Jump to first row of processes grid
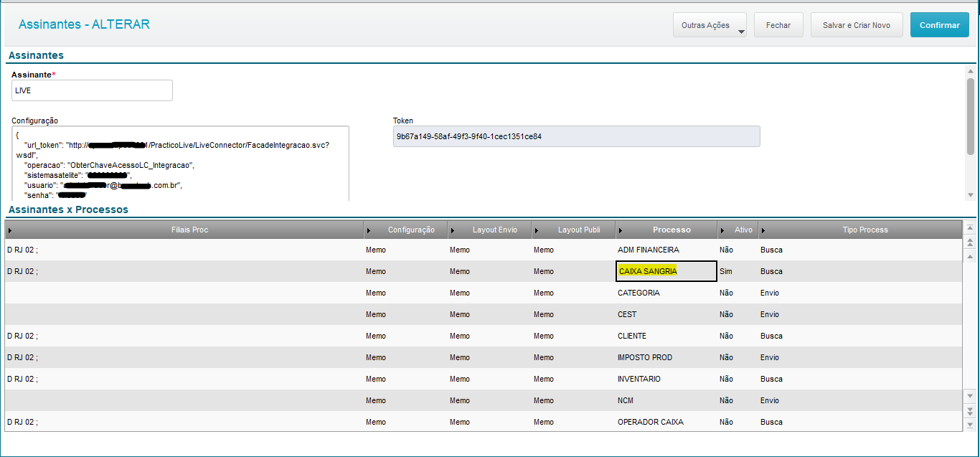Screen dimensions: 980x457 click(x=970, y=228)
